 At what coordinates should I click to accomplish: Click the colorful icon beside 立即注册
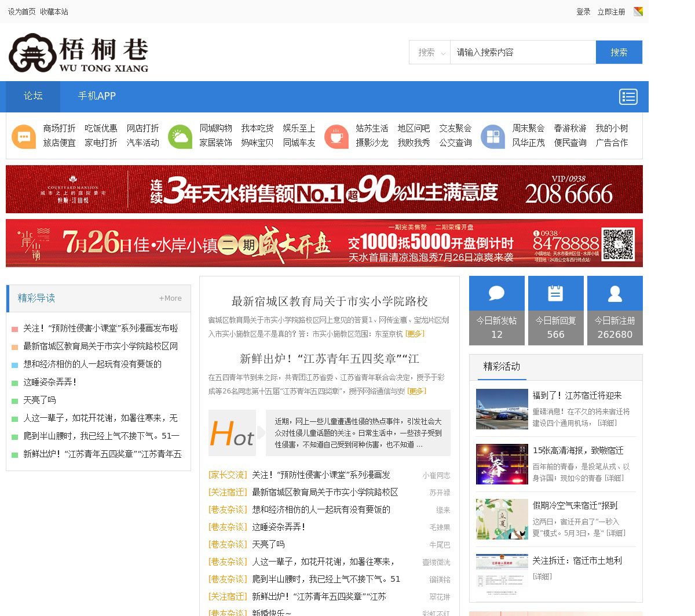tap(638, 12)
